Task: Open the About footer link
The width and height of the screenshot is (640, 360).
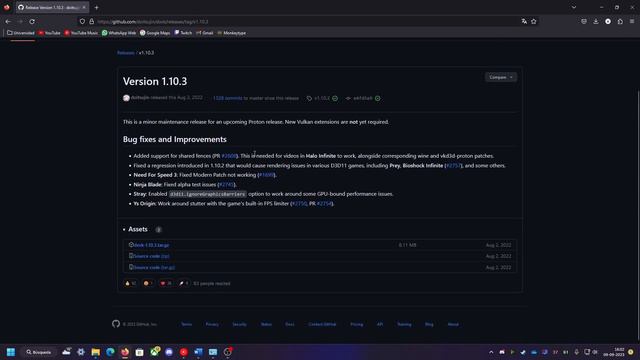Action: pyautogui.click(x=453, y=324)
